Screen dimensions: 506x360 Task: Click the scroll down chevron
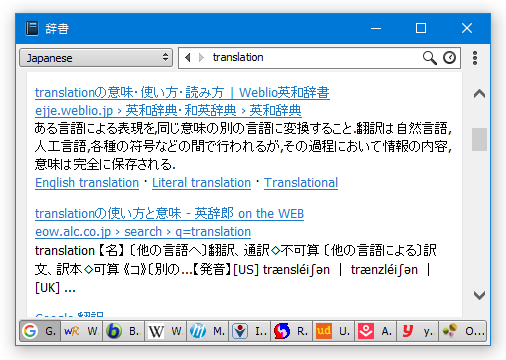tap(479, 295)
